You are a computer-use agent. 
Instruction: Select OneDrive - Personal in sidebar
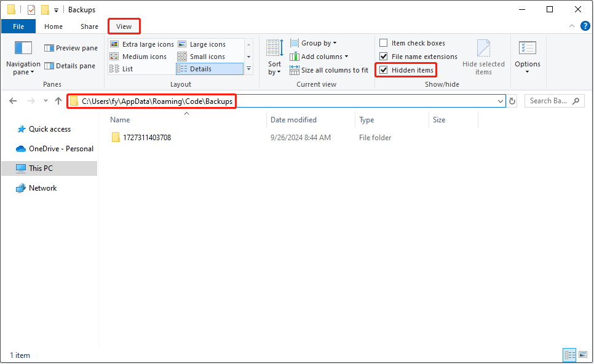click(x=55, y=149)
